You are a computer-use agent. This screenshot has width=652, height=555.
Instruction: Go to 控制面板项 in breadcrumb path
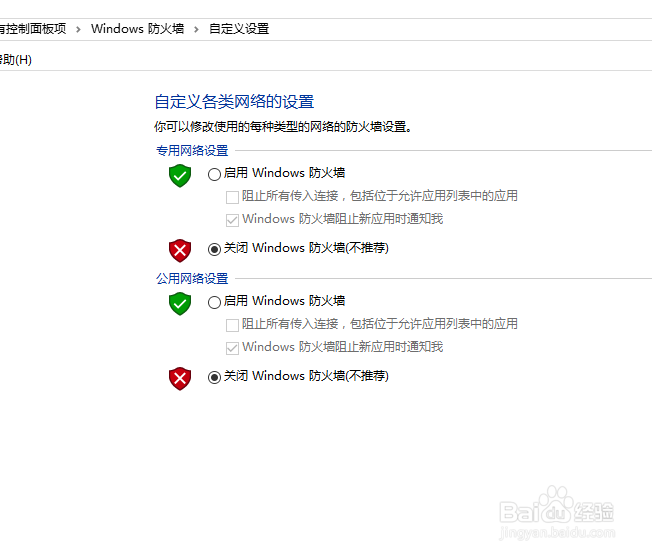33,29
